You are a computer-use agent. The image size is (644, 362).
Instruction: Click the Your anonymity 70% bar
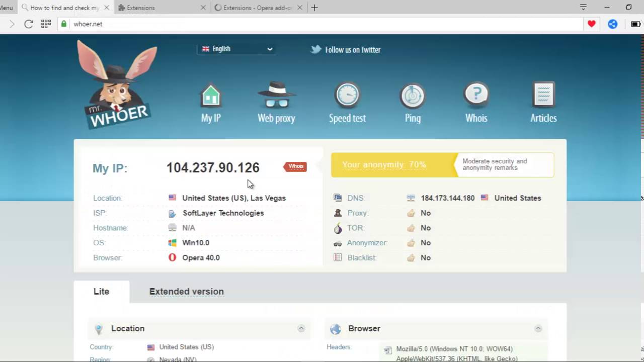394,165
